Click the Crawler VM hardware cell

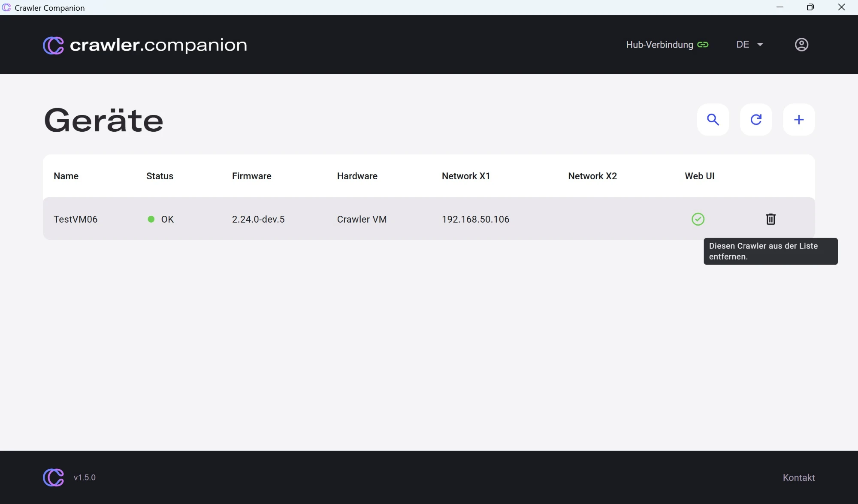(362, 219)
